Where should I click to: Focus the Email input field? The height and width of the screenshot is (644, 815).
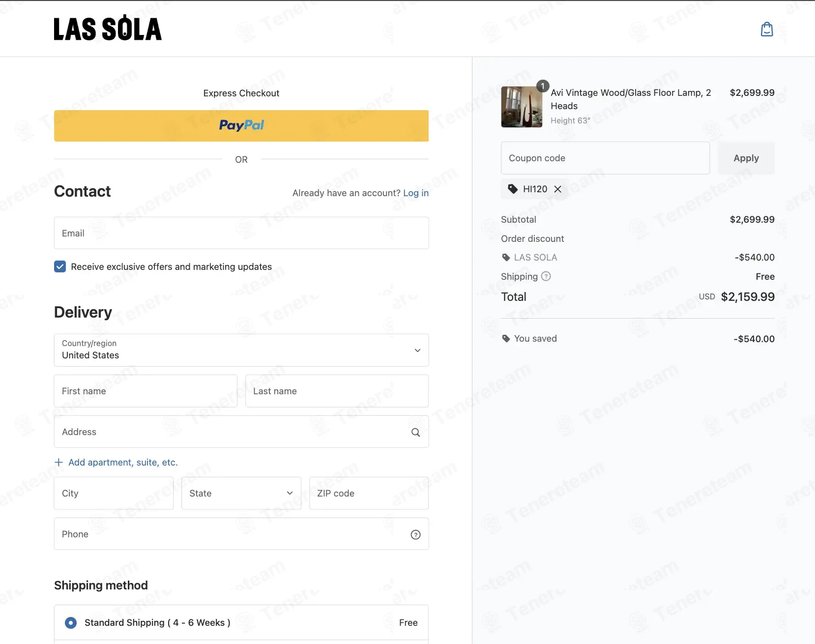click(241, 233)
